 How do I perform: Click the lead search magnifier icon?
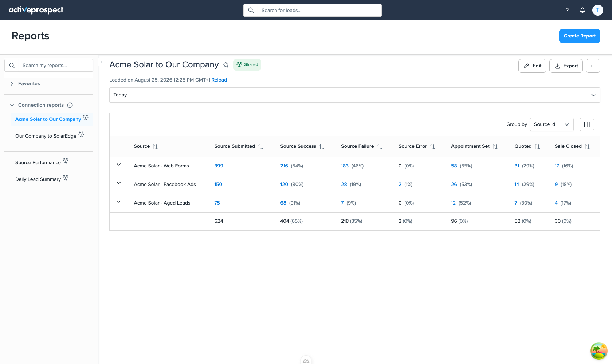pos(251,10)
